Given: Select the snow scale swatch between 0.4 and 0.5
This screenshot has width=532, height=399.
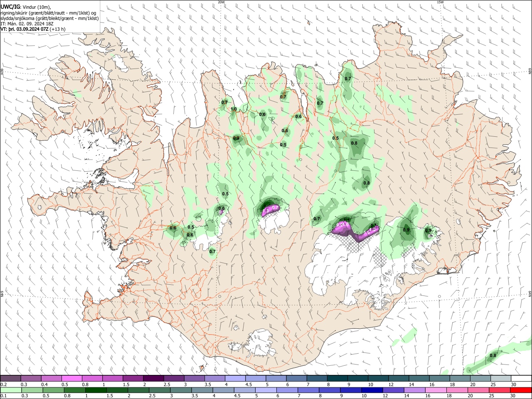Looking at the screenshot, I should click(51, 378).
